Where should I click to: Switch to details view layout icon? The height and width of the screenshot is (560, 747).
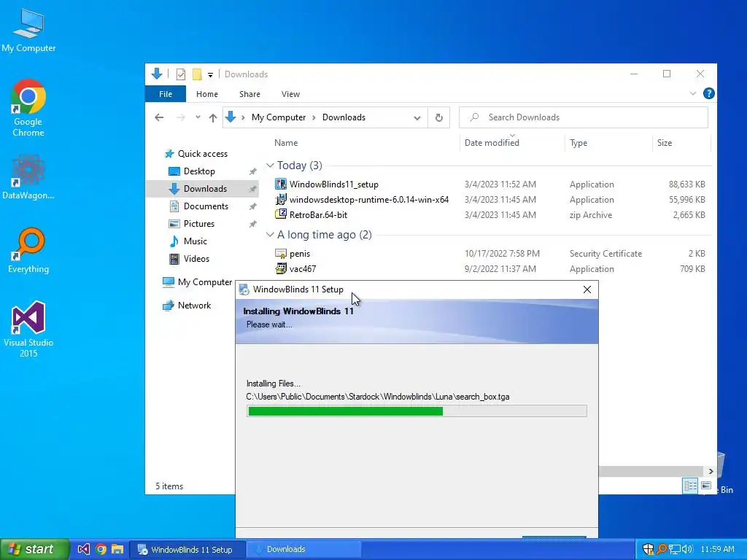(x=690, y=486)
